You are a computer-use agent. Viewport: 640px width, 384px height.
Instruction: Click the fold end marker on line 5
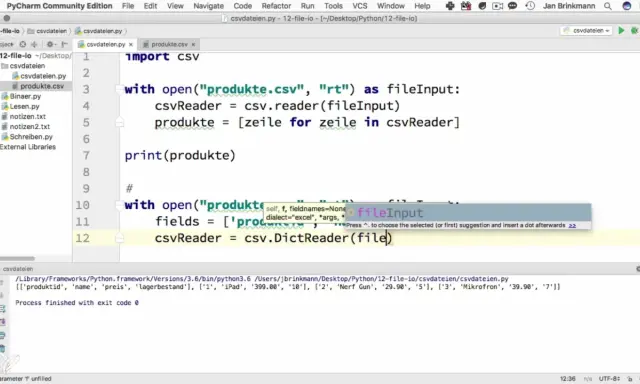[x=119, y=122]
